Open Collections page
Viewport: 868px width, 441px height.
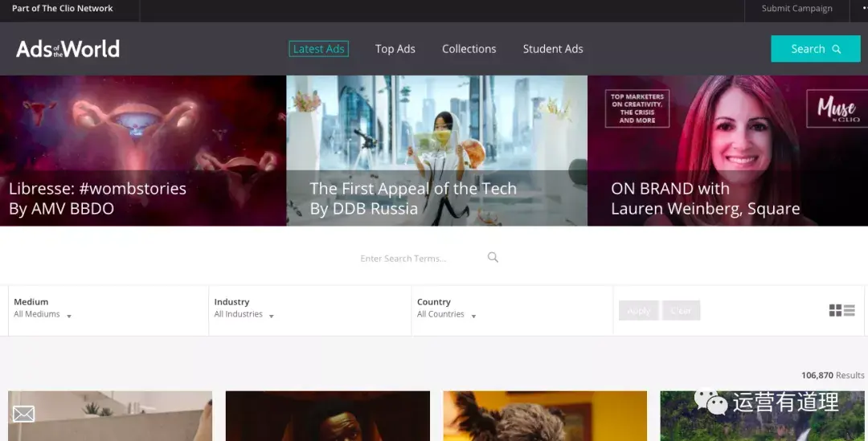pos(469,49)
